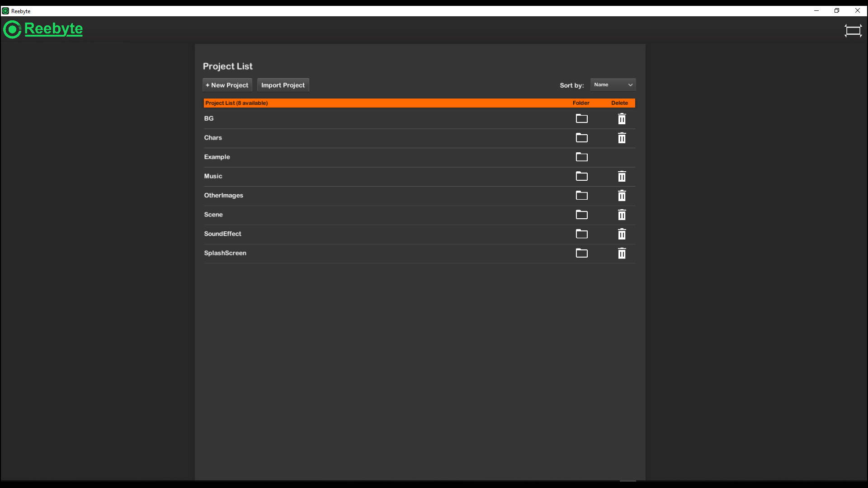Open the folder for the BG project
Image resolution: width=868 pixels, height=488 pixels.
(x=581, y=118)
